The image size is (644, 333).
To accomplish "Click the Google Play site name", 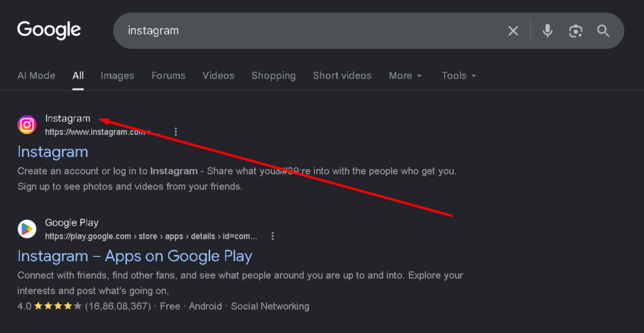I will 72,222.
